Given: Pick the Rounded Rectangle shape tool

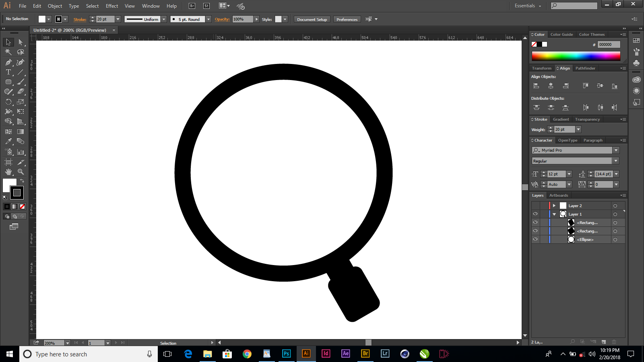Looking at the screenshot, I should (8, 82).
